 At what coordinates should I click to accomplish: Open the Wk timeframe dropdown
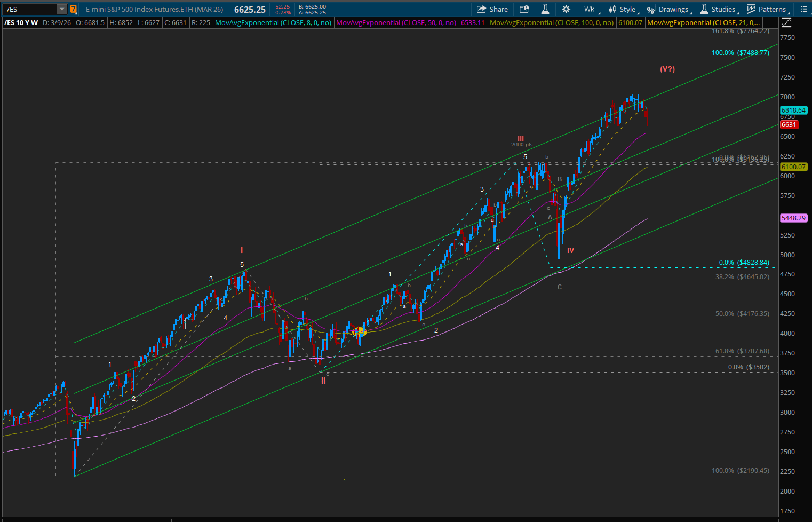(590, 9)
